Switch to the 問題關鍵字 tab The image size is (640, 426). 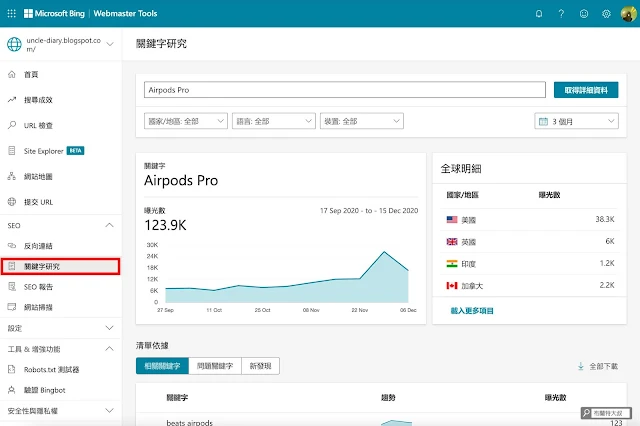[215, 366]
